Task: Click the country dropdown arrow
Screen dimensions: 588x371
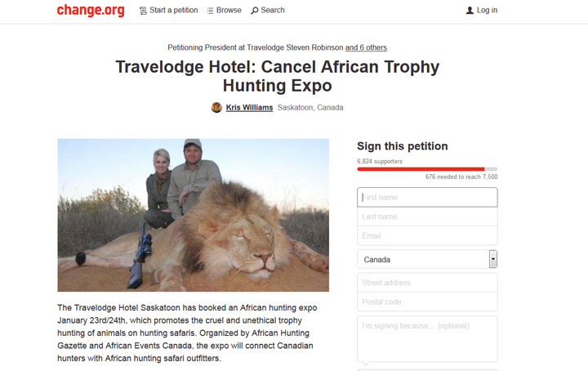Action: pos(492,259)
